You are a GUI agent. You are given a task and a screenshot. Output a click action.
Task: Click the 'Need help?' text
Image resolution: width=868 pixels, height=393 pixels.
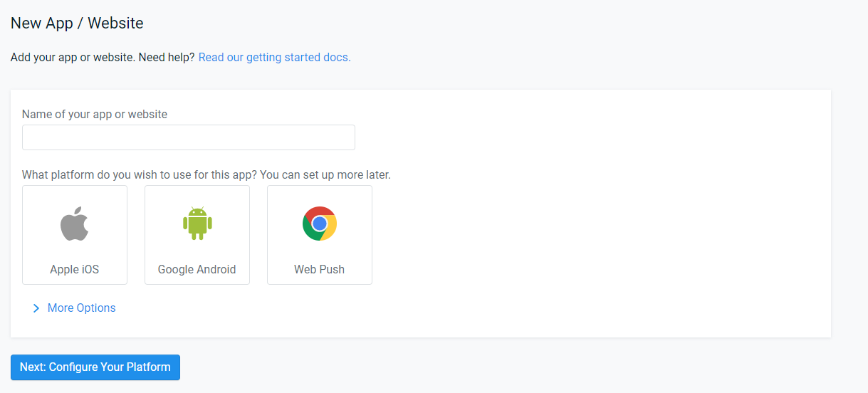click(x=167, y=57)
